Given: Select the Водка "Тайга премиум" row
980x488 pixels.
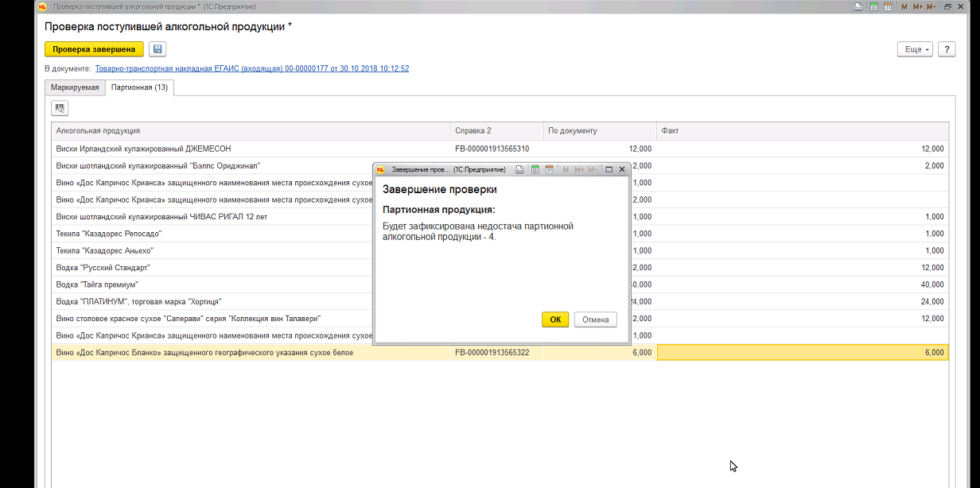Looking at the screenshot, I should (x=500, y=285).
